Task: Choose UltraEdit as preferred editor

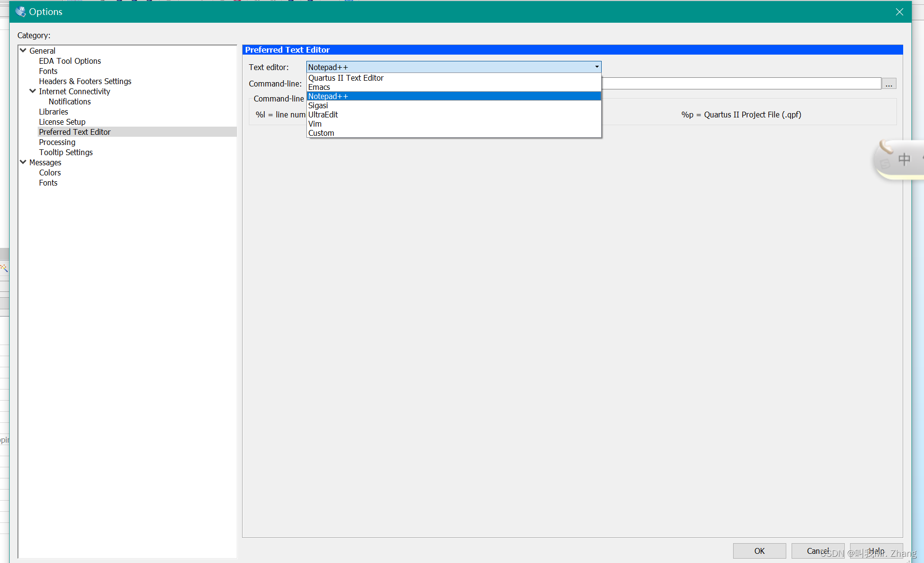Action: pos(323,115)
